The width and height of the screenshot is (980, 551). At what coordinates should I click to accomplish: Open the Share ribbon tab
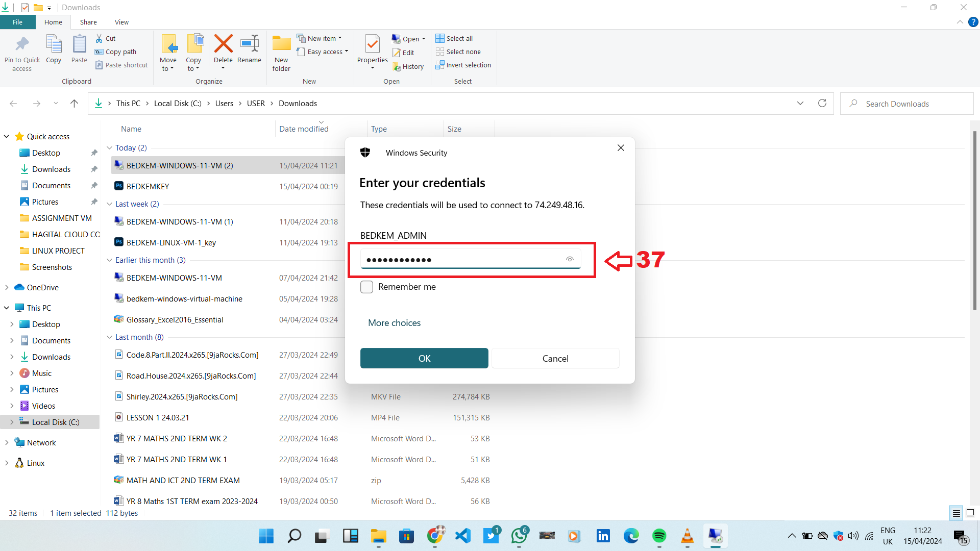pyautogui.click(x=88, y=22)
